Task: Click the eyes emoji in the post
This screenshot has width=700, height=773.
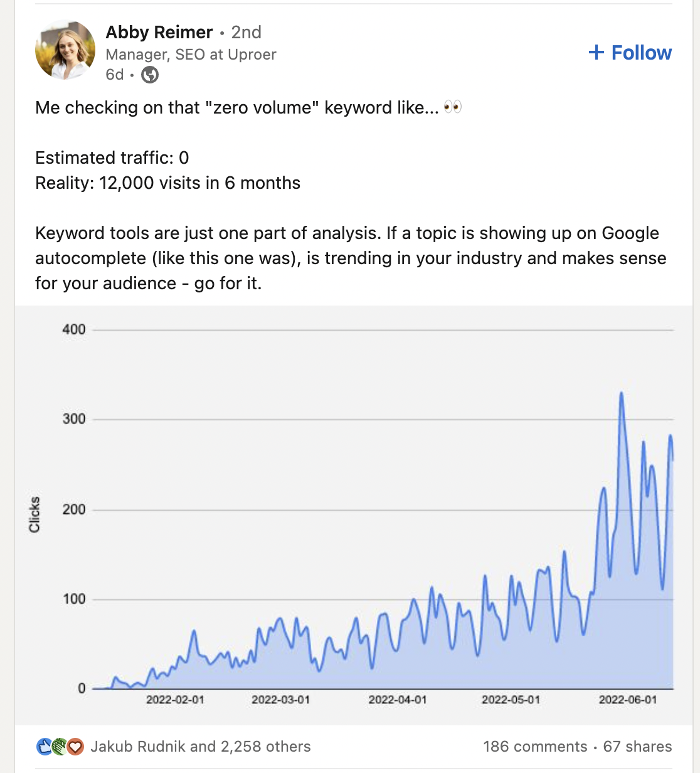Action: tap(452, 107)
